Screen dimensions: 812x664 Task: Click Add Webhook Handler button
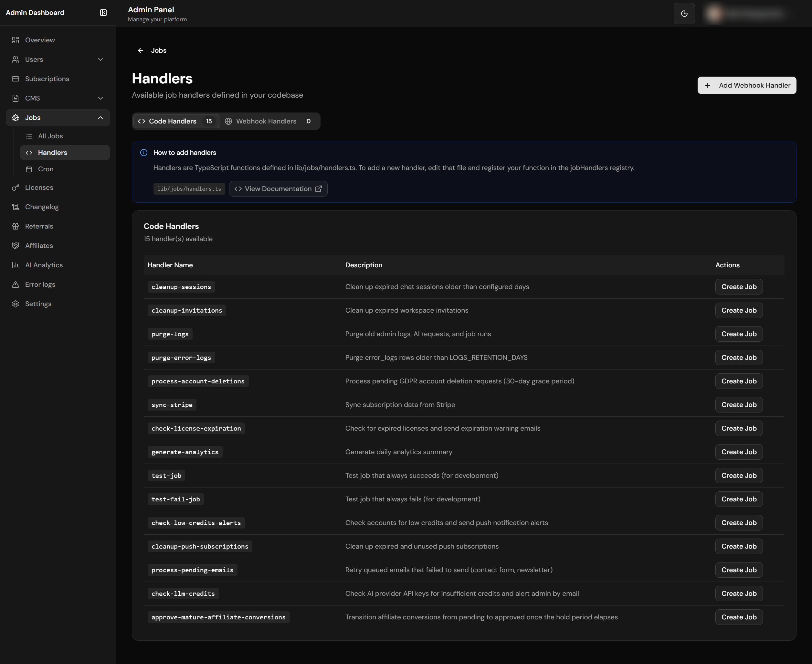(747, 85)
